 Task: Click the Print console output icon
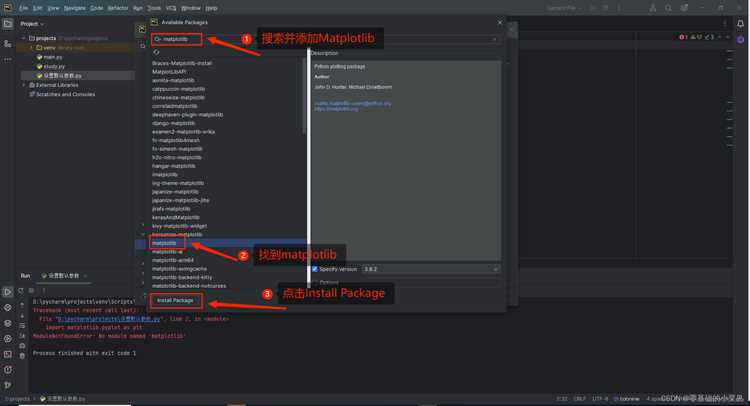(22, 345)
